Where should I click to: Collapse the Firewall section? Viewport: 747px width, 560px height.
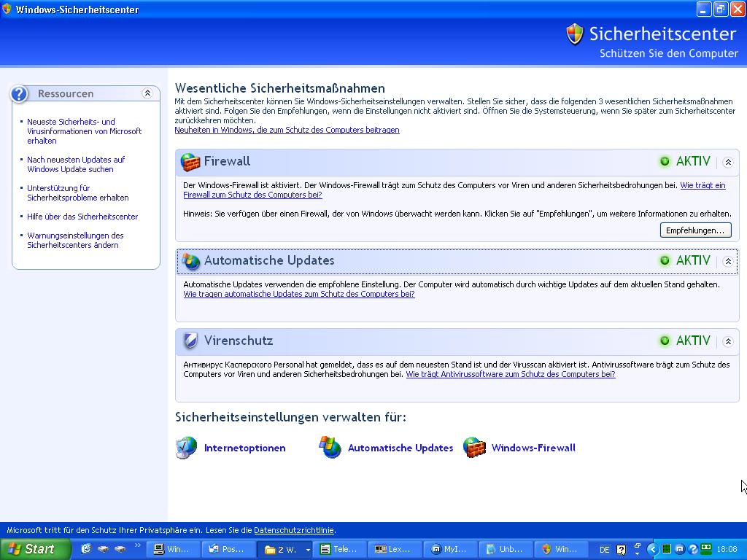tap(728, 162)
